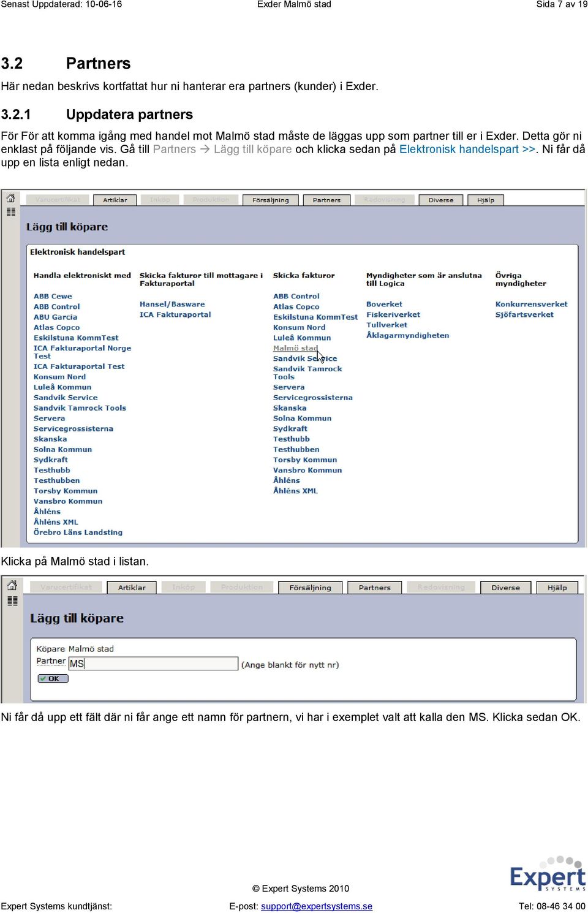The height and width of the screenshot is (913, 588).
Task: Select Atlas Copco under Handla elektroniskt med
Action: coord(56,328)
